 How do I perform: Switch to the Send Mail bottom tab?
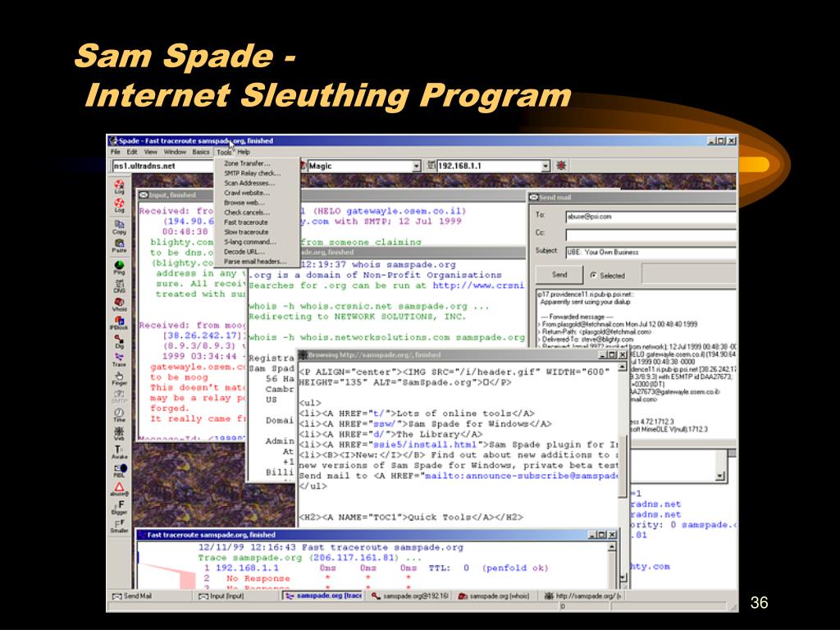point(150,596)
